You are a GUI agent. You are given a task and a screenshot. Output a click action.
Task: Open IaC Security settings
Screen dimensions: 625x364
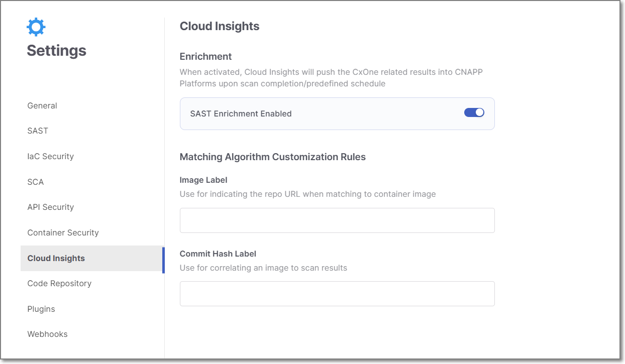pyautogui.click(x=50, y=156)
